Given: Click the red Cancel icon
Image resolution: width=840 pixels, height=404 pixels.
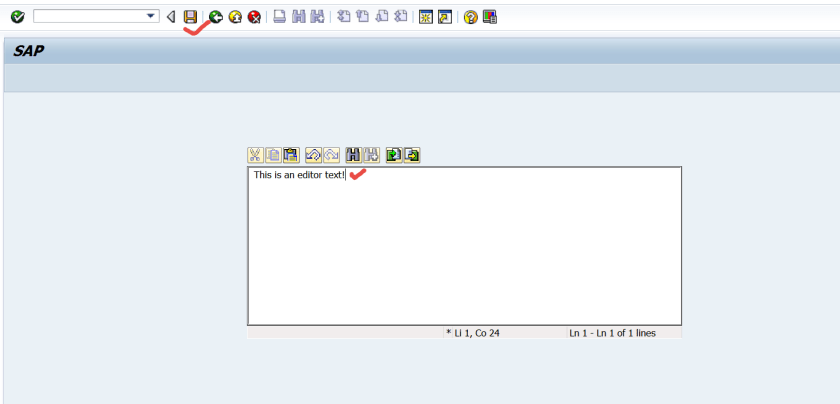Looking at the screenshot, I should coord(254,17).
